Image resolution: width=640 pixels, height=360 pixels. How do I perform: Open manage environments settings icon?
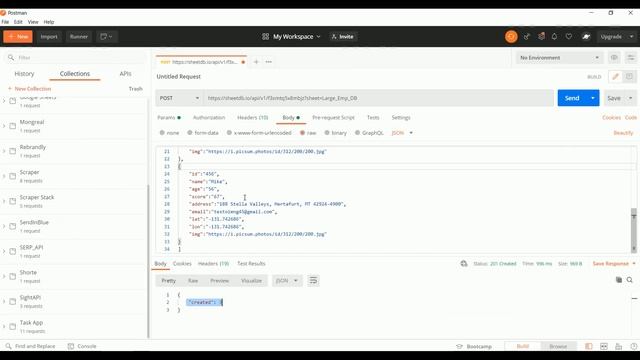tap(631, 58)
